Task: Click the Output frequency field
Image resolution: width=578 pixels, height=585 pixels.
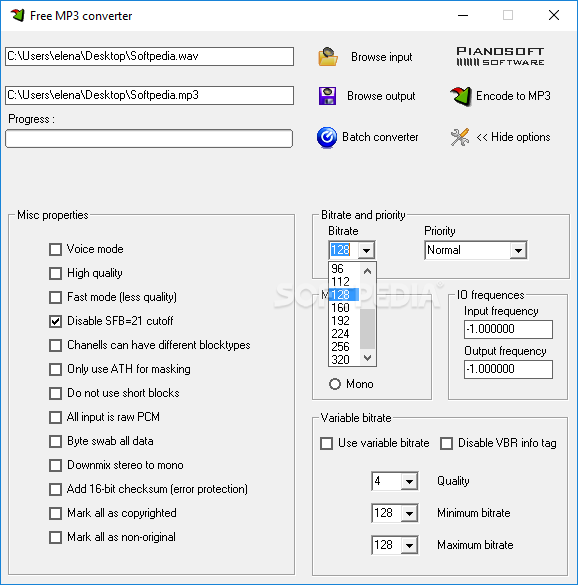Action: 508,369
